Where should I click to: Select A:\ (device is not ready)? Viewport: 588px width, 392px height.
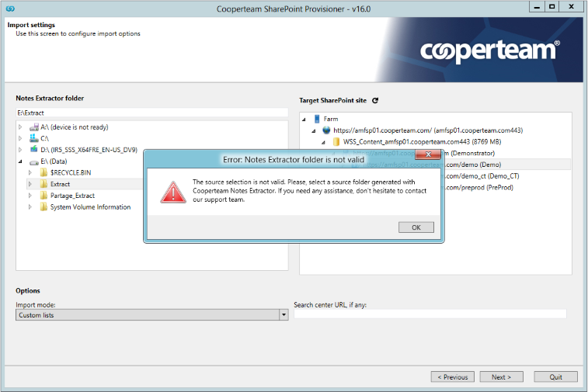pyautogui.click(x=75, y=127)
